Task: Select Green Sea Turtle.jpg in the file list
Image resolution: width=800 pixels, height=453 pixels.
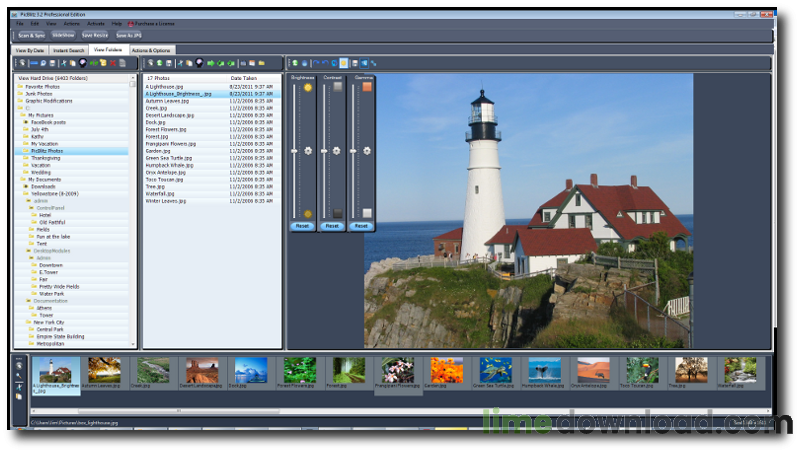Action: coord(168,157)
